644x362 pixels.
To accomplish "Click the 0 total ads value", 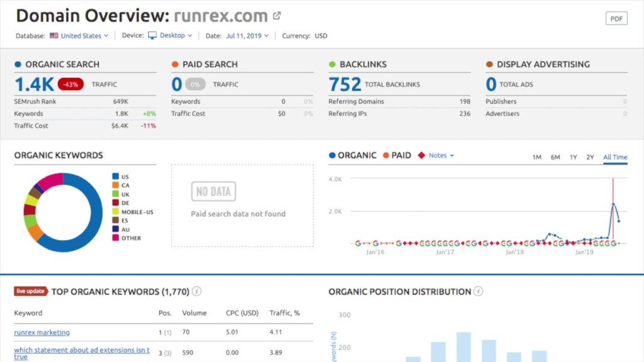I will point(491,85).
